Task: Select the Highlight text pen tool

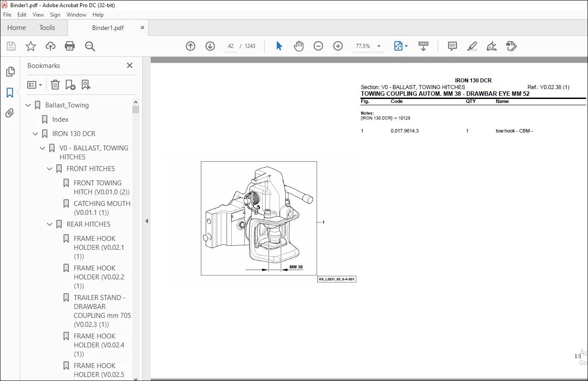Action: [472, 46]
